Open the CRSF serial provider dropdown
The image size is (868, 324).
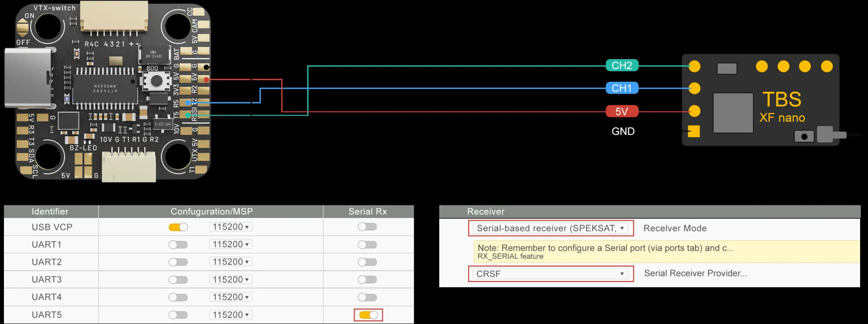[551, 274]
